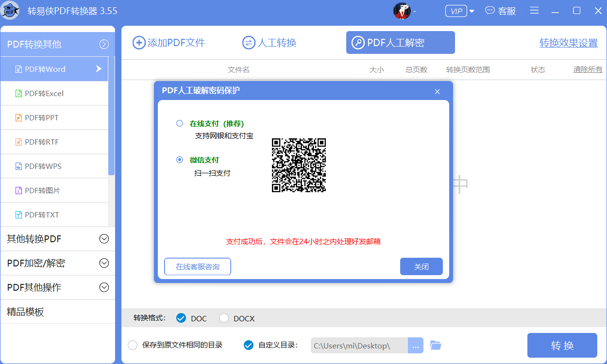Click the output path field C:\Users\mi\Desktop\
The width and height of the screenshot is (607, 364).
(x=359, y=346)
